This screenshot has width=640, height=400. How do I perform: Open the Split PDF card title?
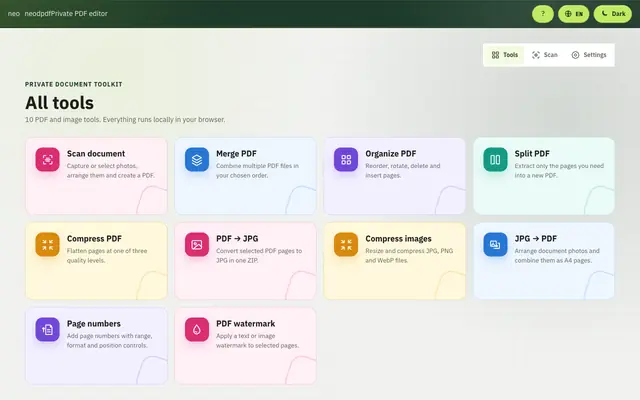pyautogui.click(x=532, y=153)
